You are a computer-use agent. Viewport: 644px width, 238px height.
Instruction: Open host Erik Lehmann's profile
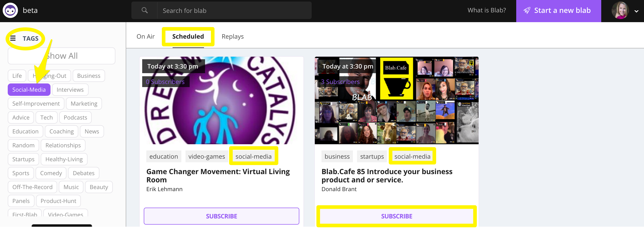tap(164, 189)
